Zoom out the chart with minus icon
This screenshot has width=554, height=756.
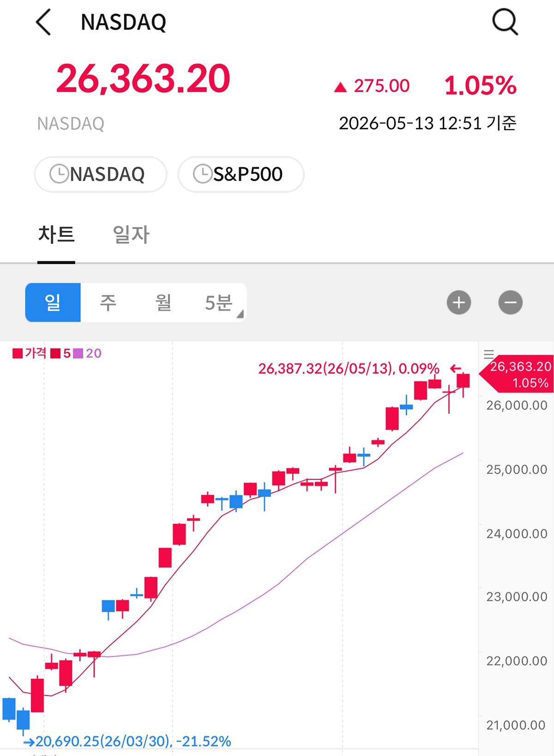[511, 302]
